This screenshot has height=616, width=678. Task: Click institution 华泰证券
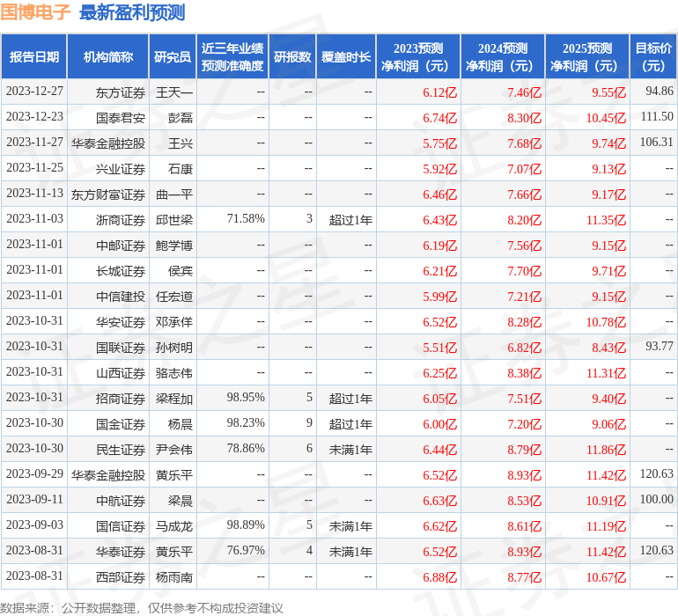pos(121,552)
